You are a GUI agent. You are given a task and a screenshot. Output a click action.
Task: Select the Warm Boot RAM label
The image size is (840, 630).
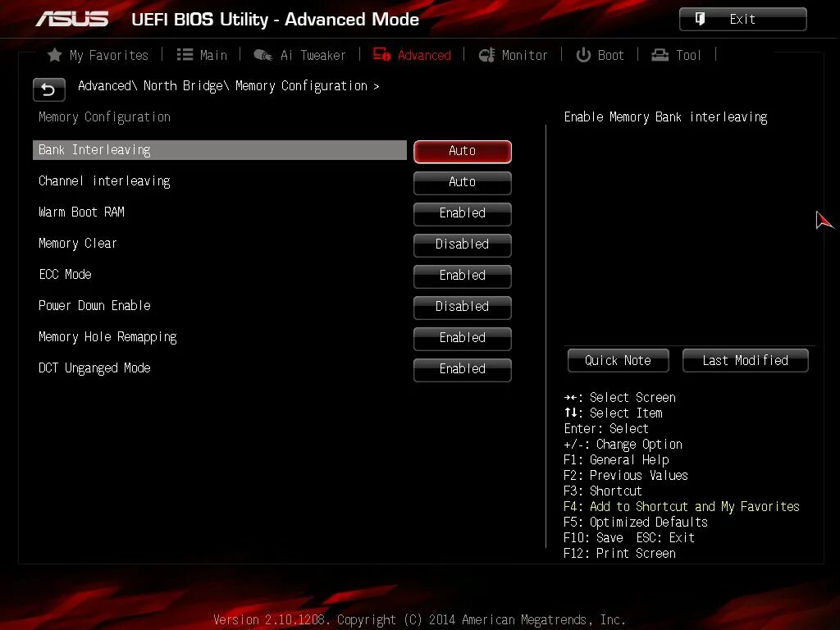[81, 212]
